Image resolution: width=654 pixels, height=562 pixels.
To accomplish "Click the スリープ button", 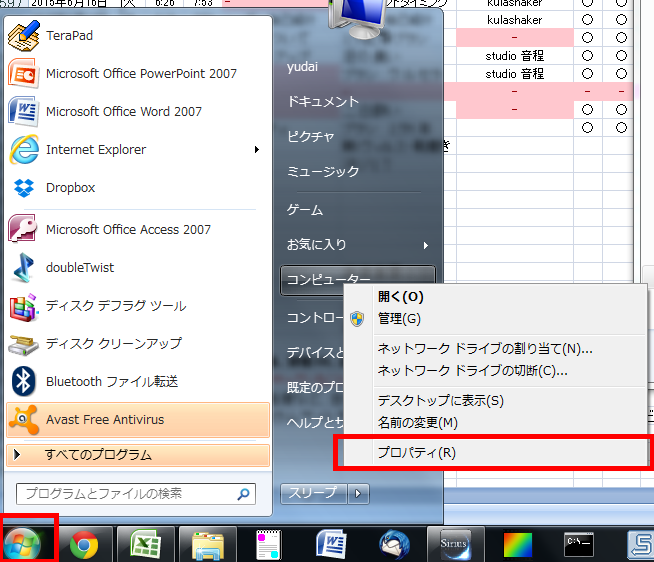I will (314, 494).
